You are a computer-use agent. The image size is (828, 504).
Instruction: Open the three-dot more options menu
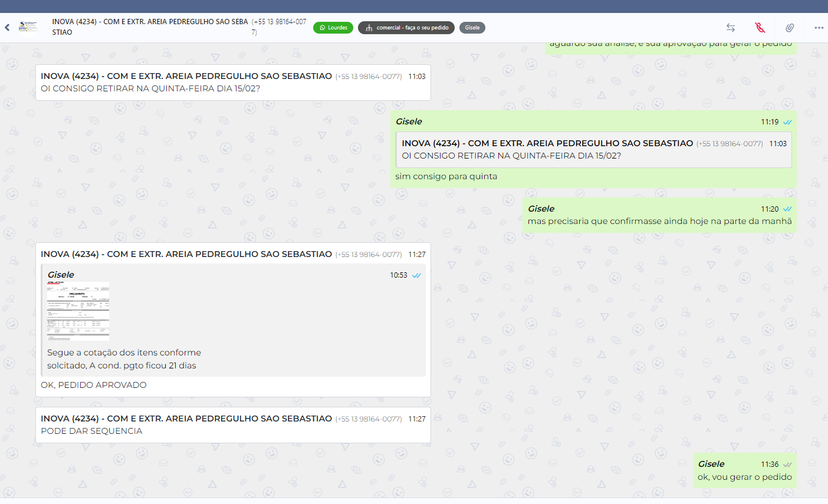coord(819,28)
